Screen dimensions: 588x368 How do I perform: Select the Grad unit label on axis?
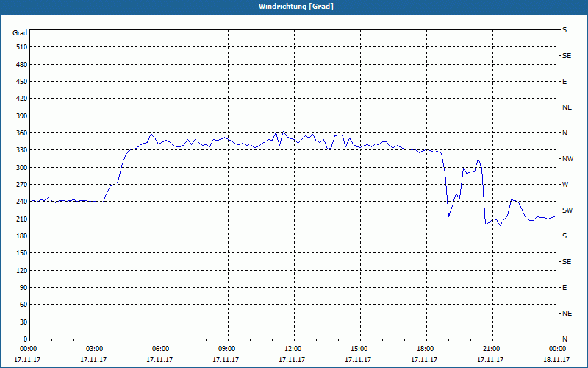(x=20, y=33)
